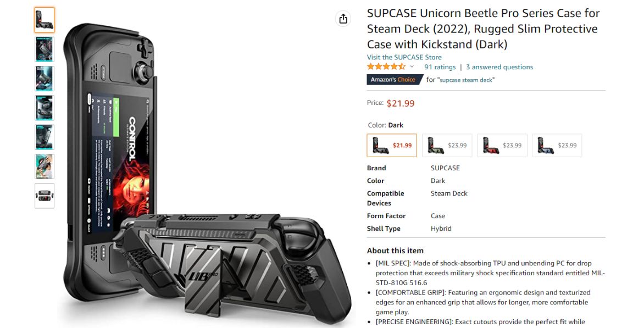Select the second product thumbnail

click(x=45, y=49)
